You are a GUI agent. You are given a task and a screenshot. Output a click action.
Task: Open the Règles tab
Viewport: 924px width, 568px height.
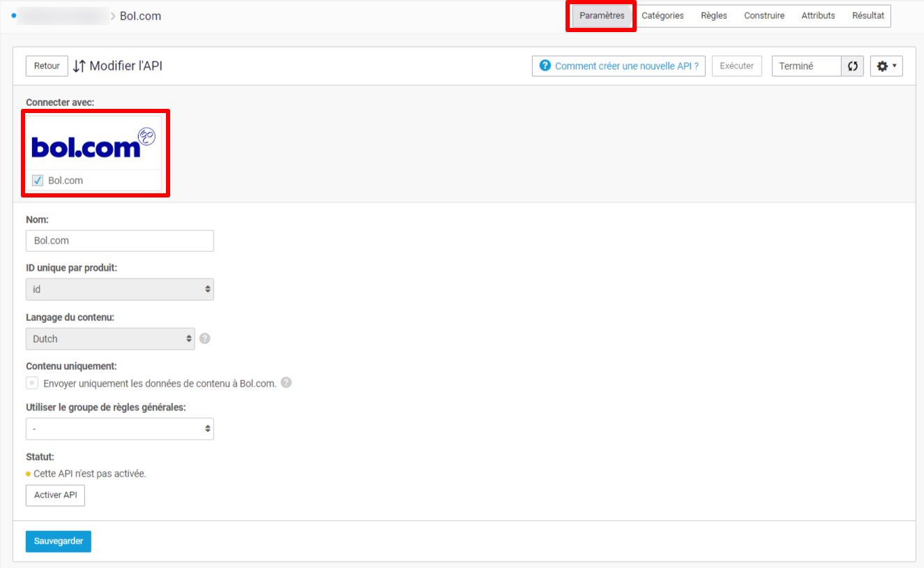[714, 16]
